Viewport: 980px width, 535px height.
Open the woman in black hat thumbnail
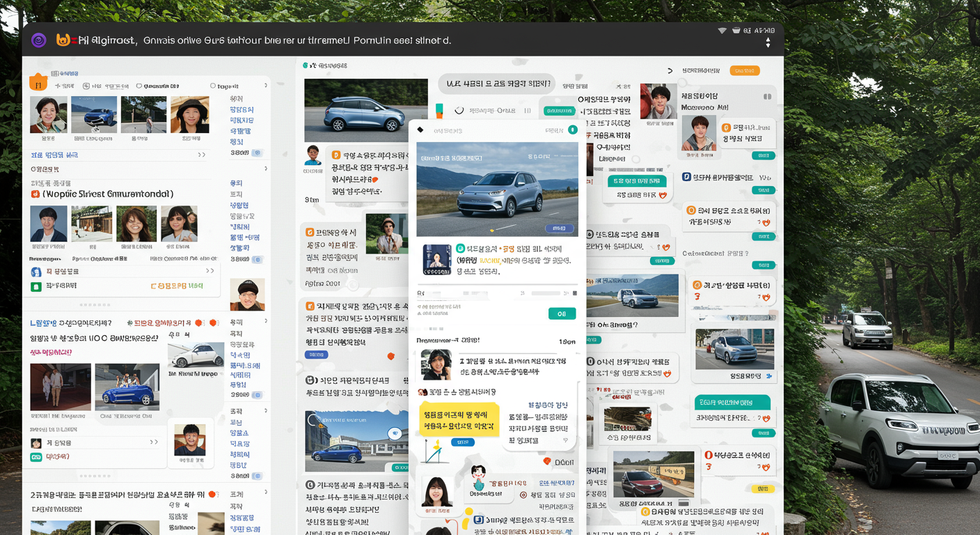pyautogui.click(x=189, y=114)
